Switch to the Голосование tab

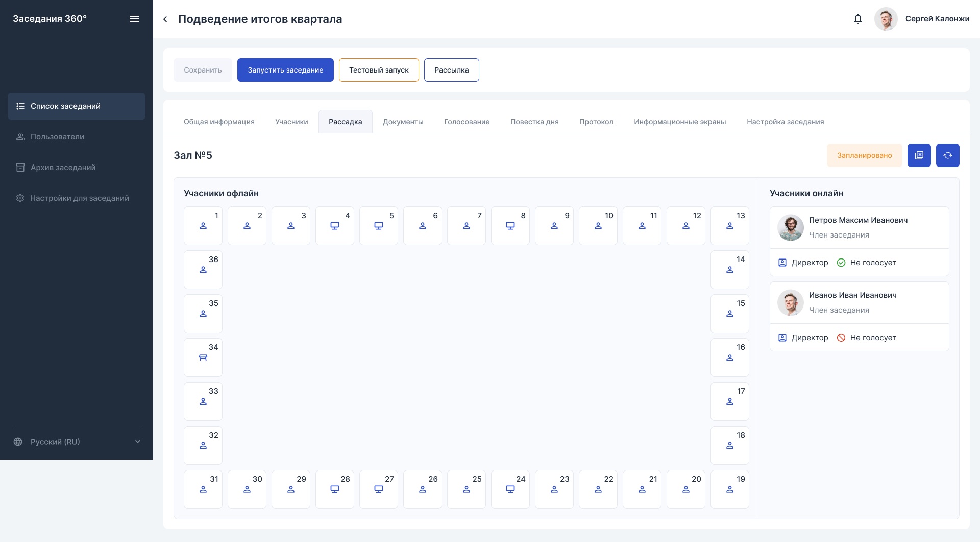(467, 122)
